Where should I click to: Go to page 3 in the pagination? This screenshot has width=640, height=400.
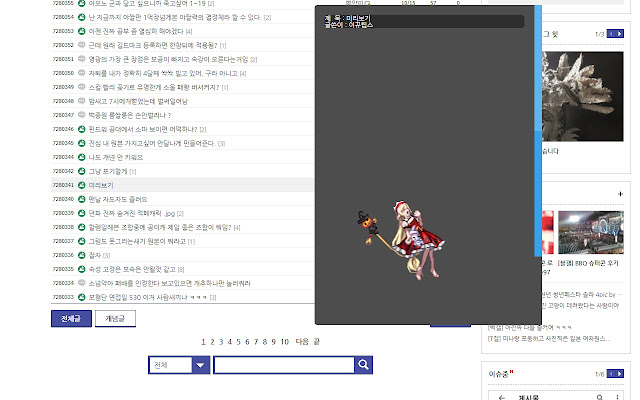pos(221,342)
